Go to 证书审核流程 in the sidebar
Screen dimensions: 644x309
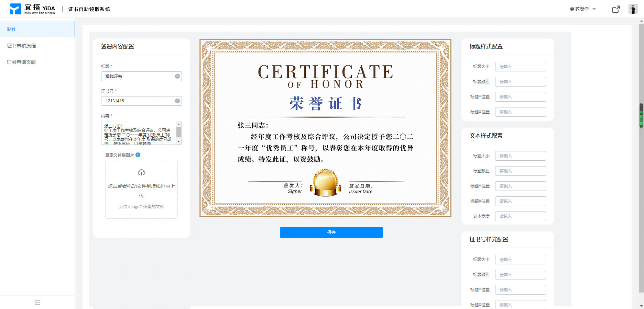click(21, 46)
